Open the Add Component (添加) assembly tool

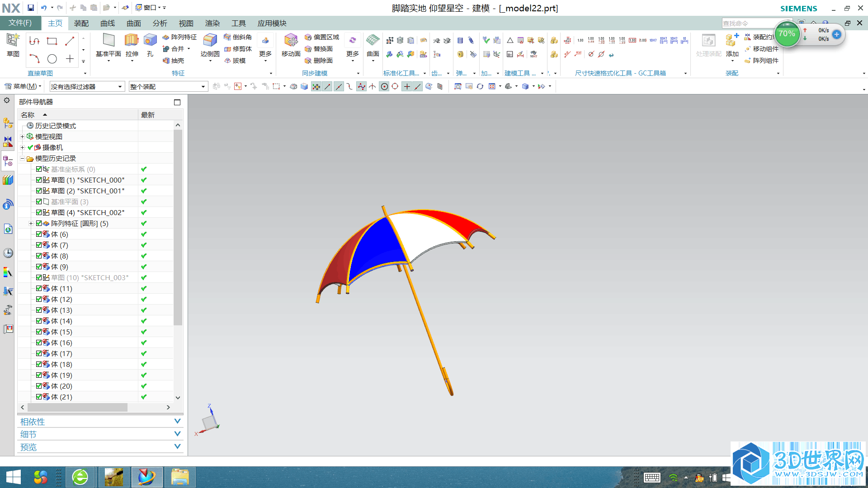point(732,45)
